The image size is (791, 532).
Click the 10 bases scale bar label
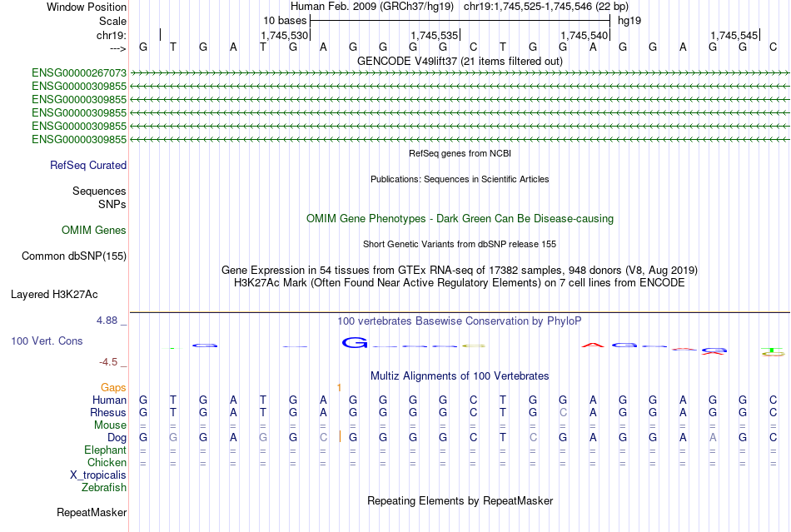tap(285, 21)
